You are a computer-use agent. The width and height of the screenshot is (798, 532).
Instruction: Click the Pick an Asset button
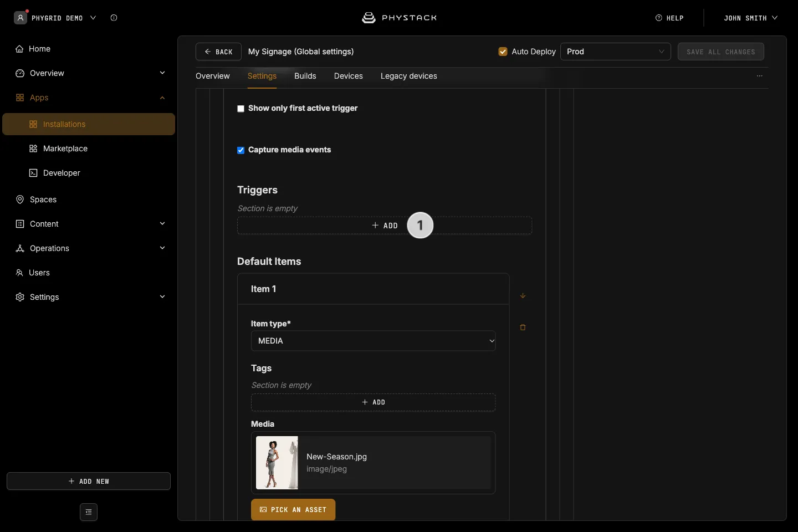tap(293, 510)
